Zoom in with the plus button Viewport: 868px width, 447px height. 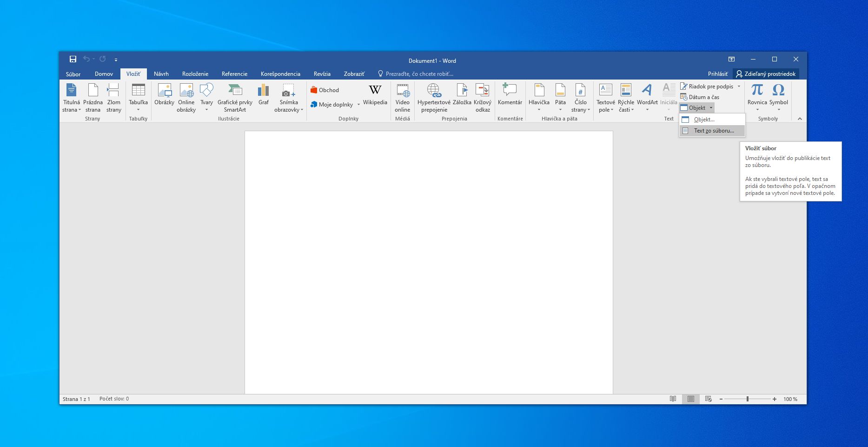point(775,399)
